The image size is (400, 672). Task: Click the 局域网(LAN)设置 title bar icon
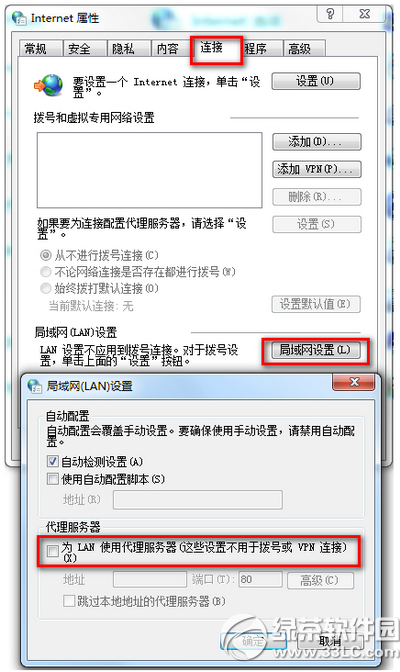pyautogui.click(x=35, y=385)
